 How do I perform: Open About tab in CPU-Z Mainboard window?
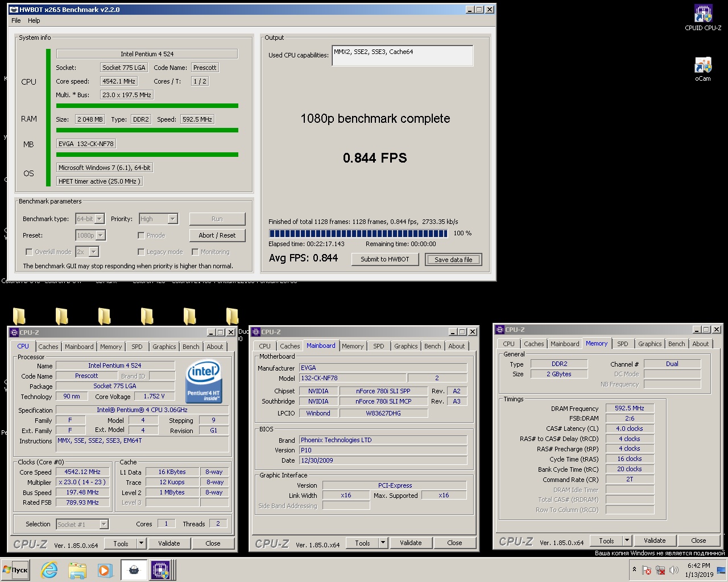(457, 346)
